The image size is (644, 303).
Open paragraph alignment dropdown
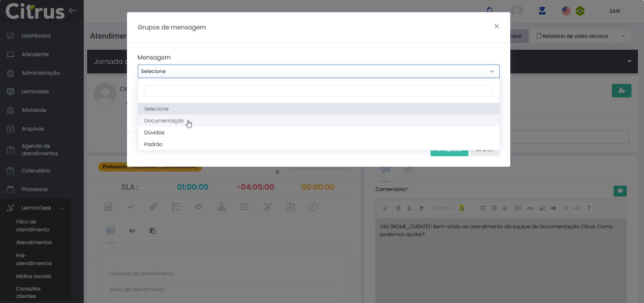coord(505,208)
